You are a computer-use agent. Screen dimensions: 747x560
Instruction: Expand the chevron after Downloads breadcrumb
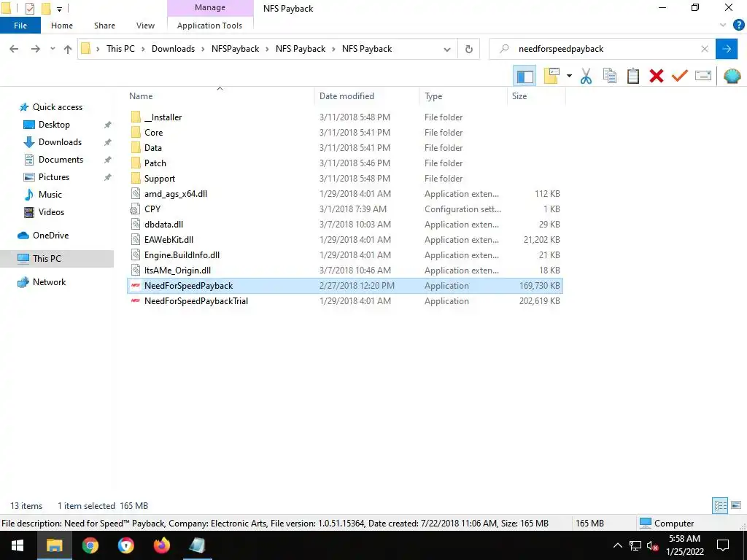point(203,49)
